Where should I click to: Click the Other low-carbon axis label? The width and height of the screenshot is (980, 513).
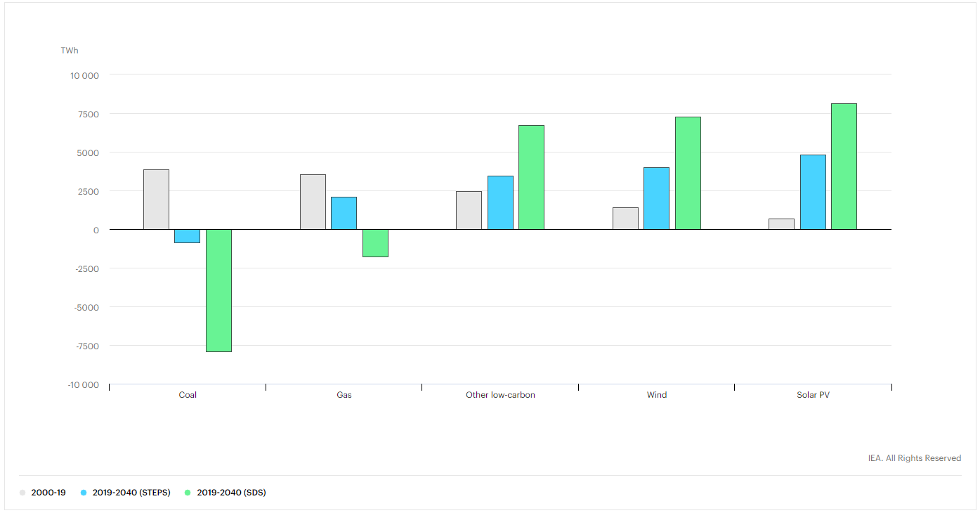[500, 395]
